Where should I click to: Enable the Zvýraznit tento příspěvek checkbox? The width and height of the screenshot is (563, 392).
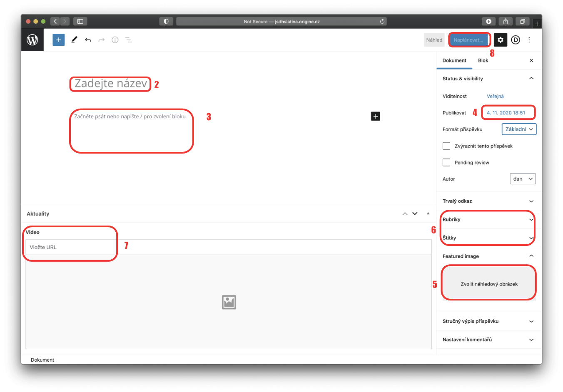446,146
